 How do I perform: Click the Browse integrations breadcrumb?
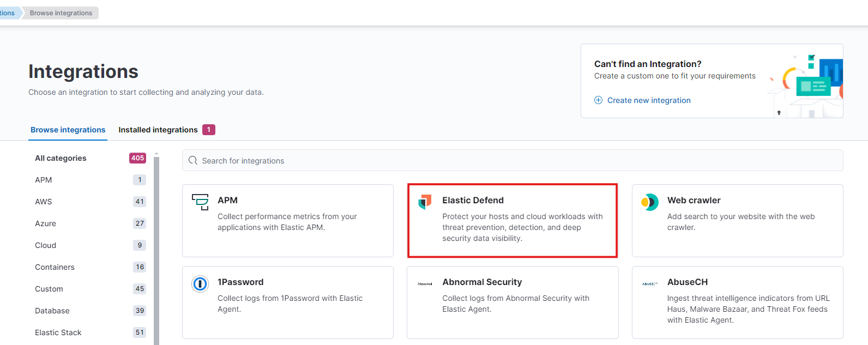pyautogui.click(x=61, y=13)
